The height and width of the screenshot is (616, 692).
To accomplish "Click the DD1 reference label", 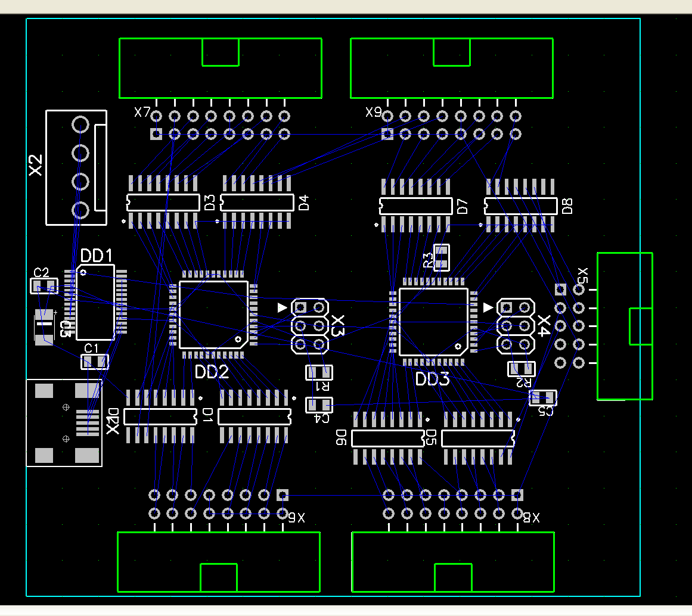I will (x=96, y=256).
